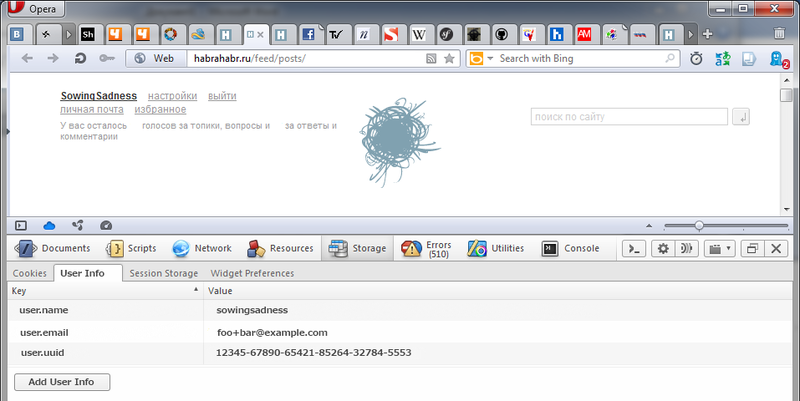Open the Ghostery ghost extension icon
This screenshot has height=401, width=800.
[778, 59]
